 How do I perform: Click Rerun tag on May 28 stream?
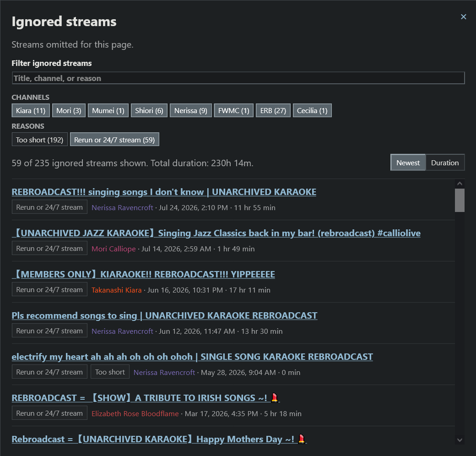[x=49, y=372]
